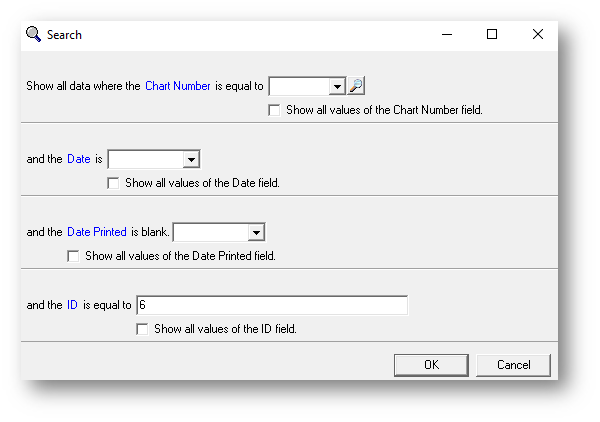Tick 'Show all values of the Date Printed field'

pyautogui.click(x=73, y=256)
